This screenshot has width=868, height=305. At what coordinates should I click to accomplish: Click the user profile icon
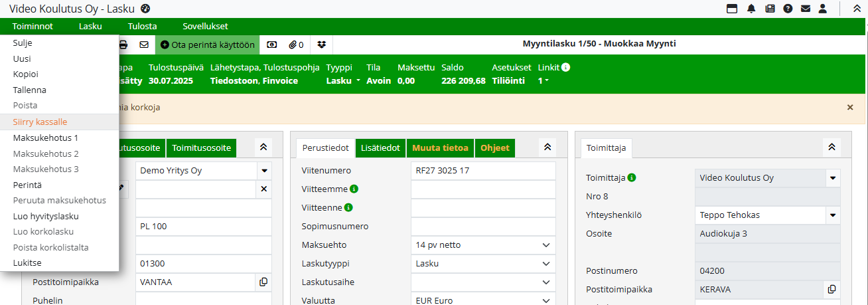tap(823, 9)
